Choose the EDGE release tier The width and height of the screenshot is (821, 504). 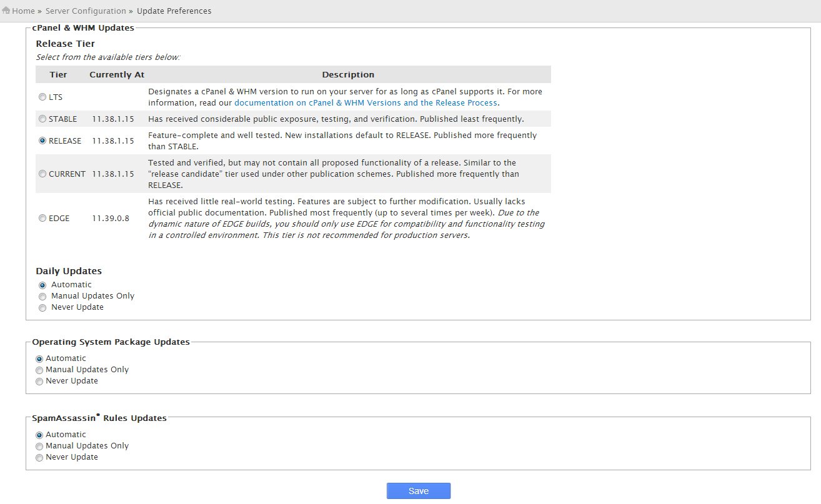42,219
